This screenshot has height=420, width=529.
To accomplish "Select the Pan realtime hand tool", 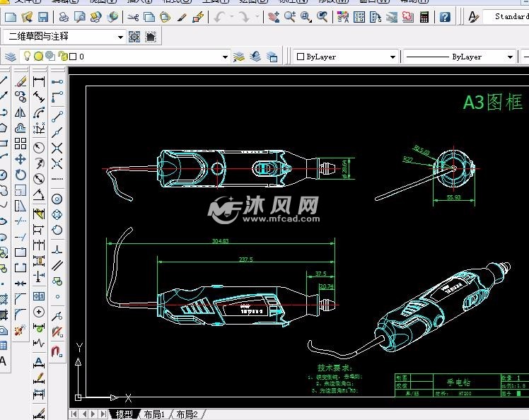I will tap(273, 16).
